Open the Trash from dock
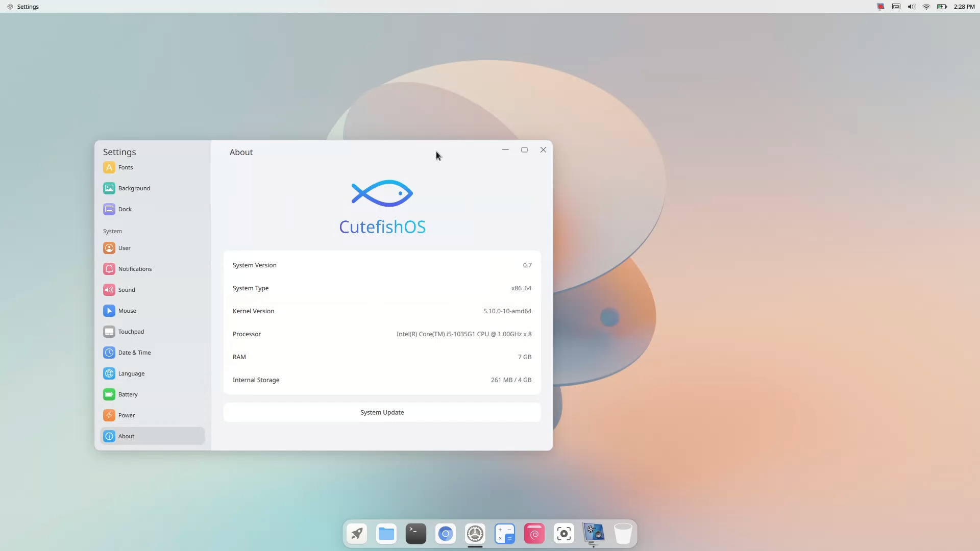The image size is (980, 551). (623, 534)
